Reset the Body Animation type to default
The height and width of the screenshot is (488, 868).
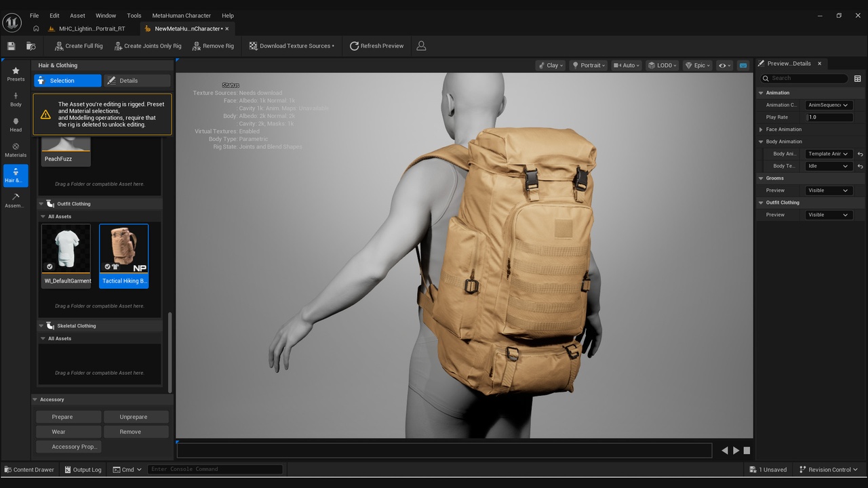860,154
